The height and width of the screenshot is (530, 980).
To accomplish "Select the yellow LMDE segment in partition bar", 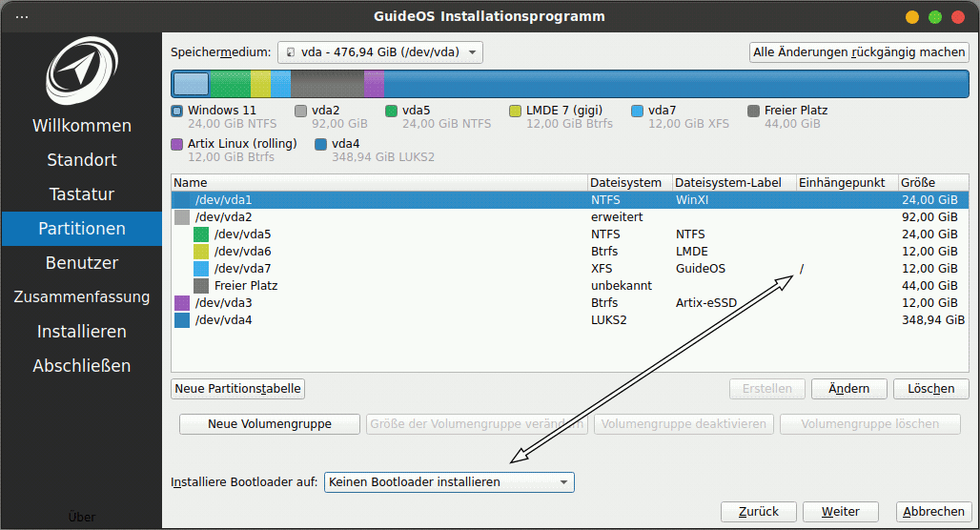I will pyautogui.click(x=260, y=84).
